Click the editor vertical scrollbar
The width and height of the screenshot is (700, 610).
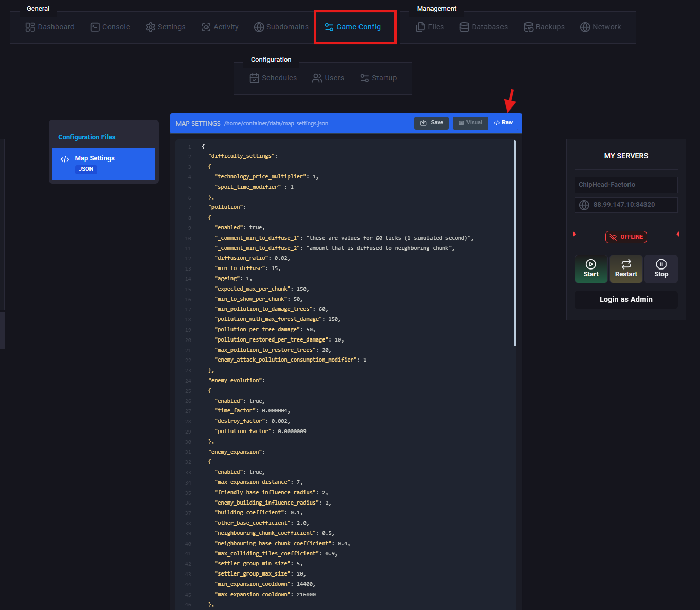click(515, 243)
